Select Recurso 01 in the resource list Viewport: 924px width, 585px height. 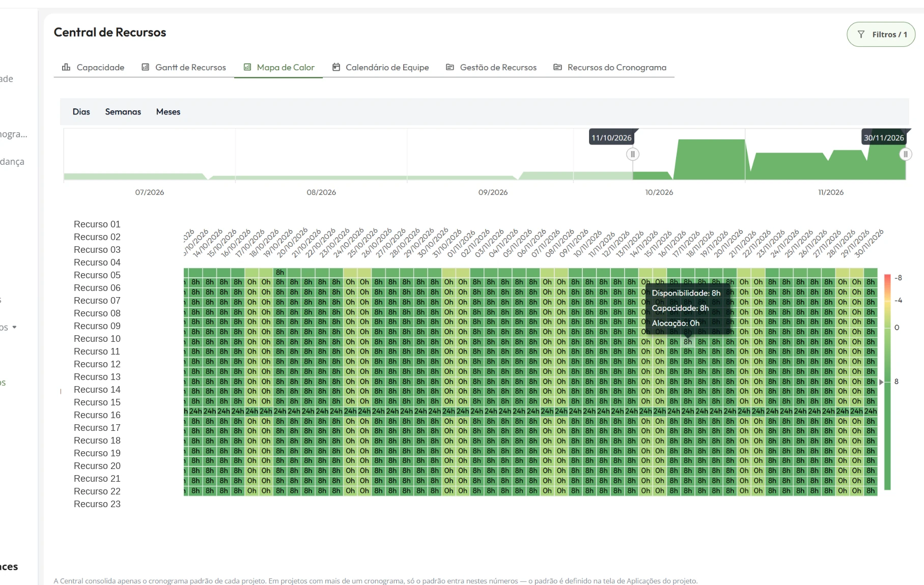click(97, 224)
